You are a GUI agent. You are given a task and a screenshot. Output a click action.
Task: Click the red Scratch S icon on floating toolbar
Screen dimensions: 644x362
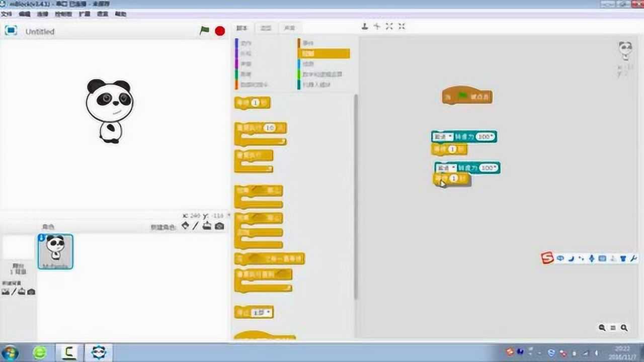(548, 258)
